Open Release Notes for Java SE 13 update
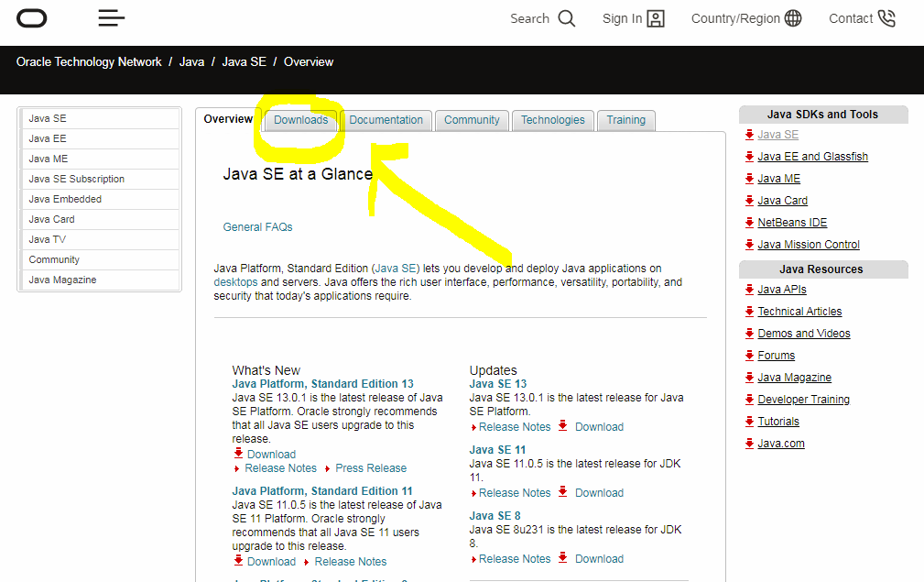Image resolution: width=924 pixels, height=582 pixels. [x=515, y=427]
